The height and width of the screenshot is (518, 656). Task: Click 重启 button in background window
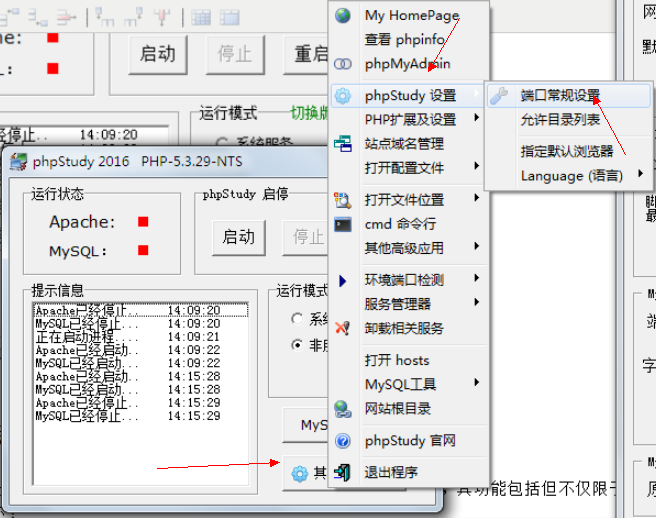click(x=306, y=55)
